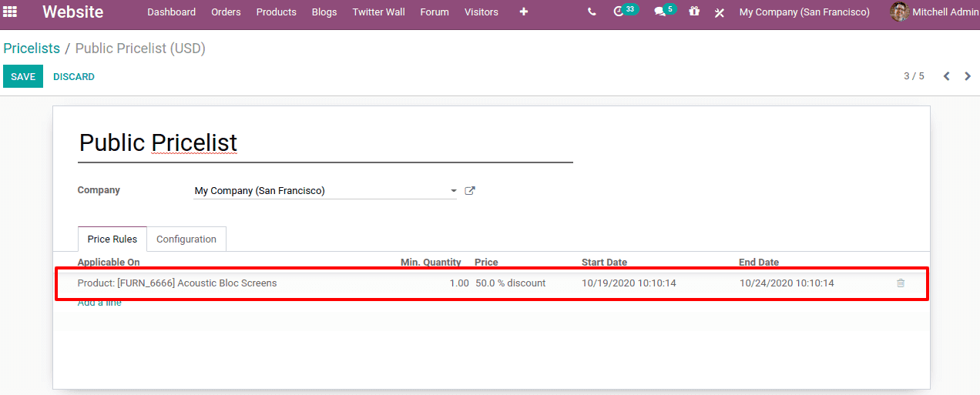980x395 pixels.
Task: Sort by Start Date column header
Action: click(x=605, y=263)
